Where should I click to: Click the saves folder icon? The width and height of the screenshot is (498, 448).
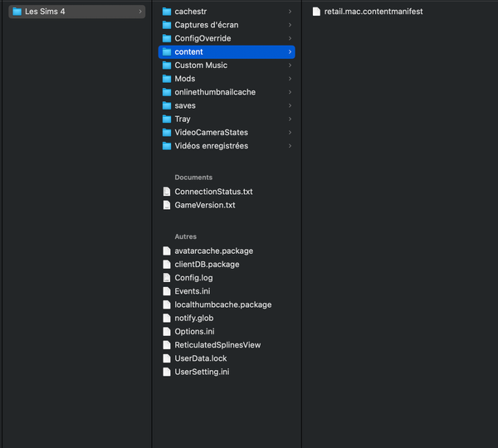(x=167, y=105)
